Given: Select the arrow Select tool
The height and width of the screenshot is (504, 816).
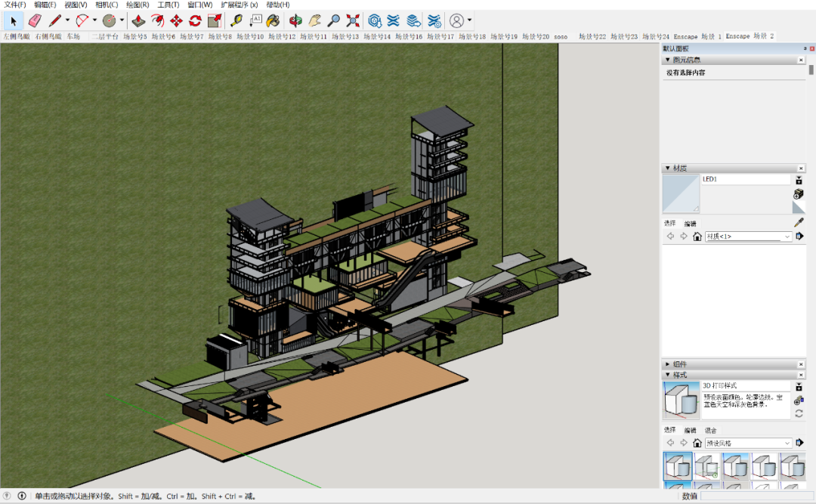Looking at the screenshot, I should click(x=13, y=21).
